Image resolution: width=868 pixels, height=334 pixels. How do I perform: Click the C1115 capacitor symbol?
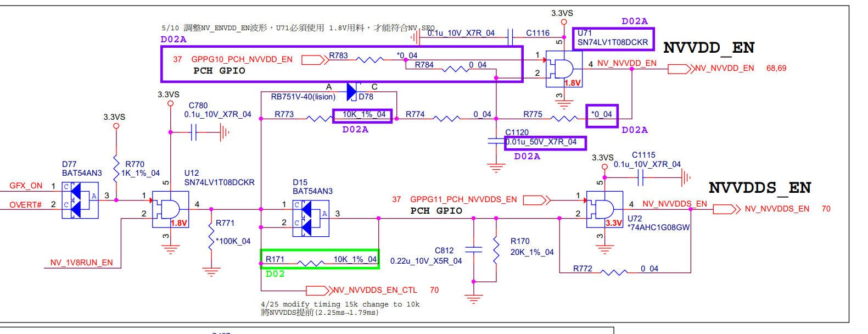(640, 177)
